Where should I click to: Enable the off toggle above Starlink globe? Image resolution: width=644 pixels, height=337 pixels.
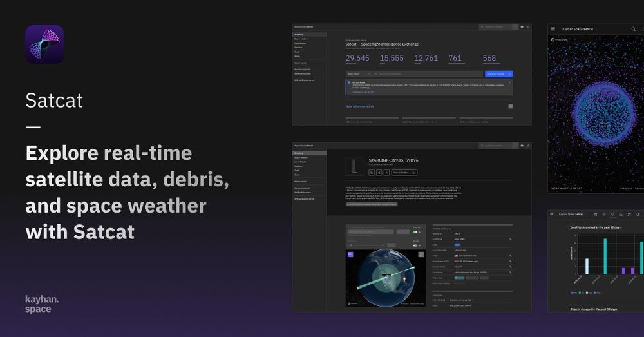click(415, 246)
